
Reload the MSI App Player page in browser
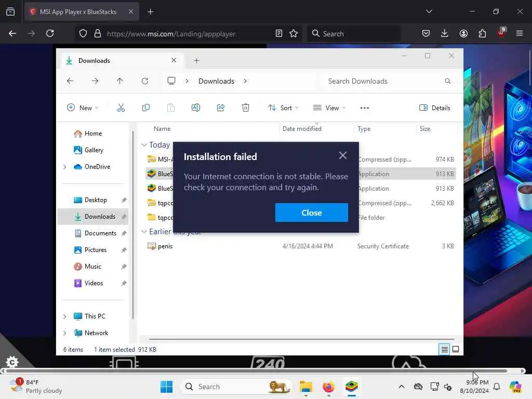click(x=50, y=33)
